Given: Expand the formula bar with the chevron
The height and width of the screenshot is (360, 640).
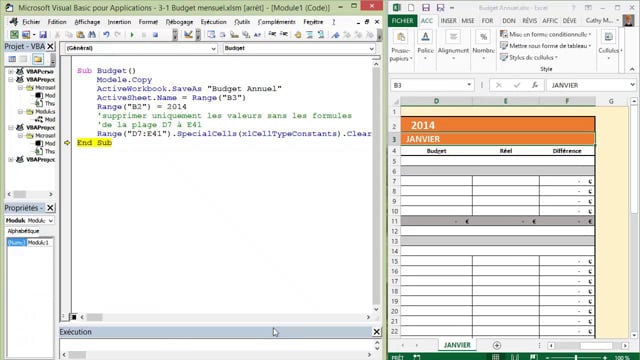Looking at the screenshot, I should pyautogui.click(x=632, y=85).
